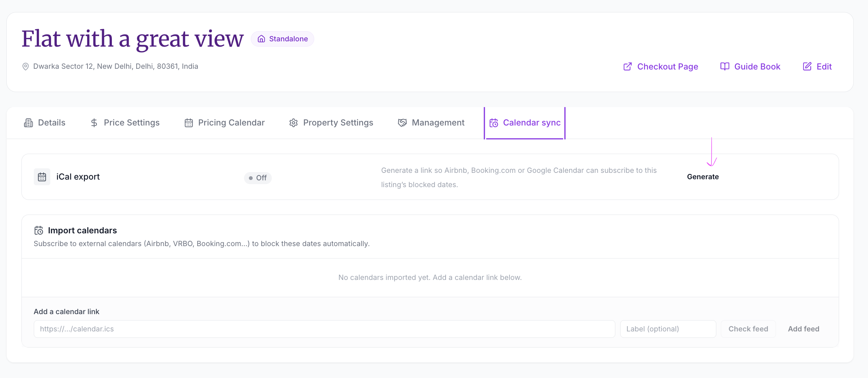868x378 pixels.
Task: Open the Guide Book link
Action: (750, 67)
